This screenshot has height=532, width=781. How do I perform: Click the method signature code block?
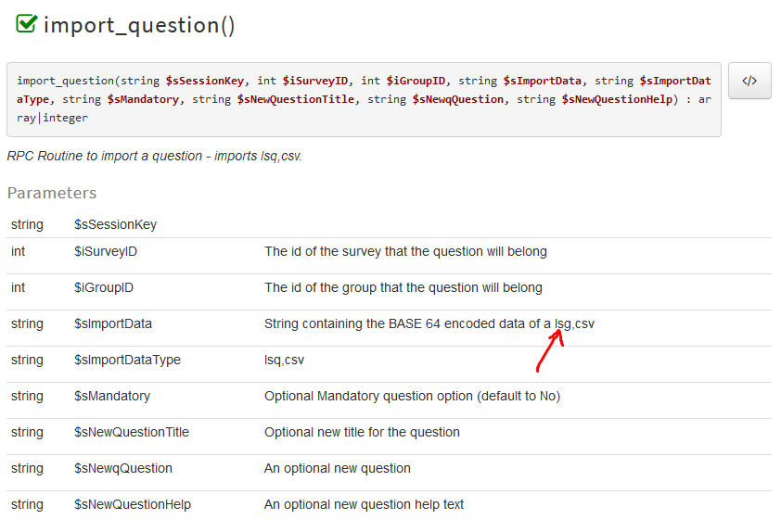tap(364, 99)
